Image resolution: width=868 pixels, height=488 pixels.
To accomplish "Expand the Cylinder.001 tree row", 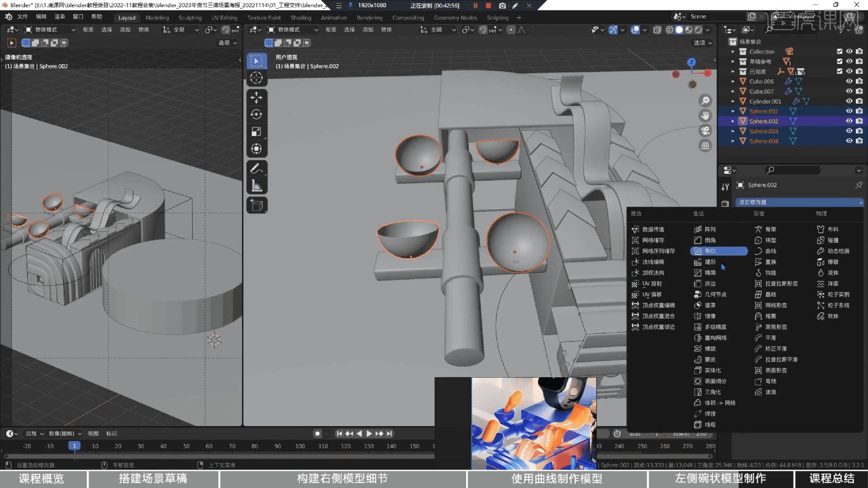I will (x=733, y=101).
